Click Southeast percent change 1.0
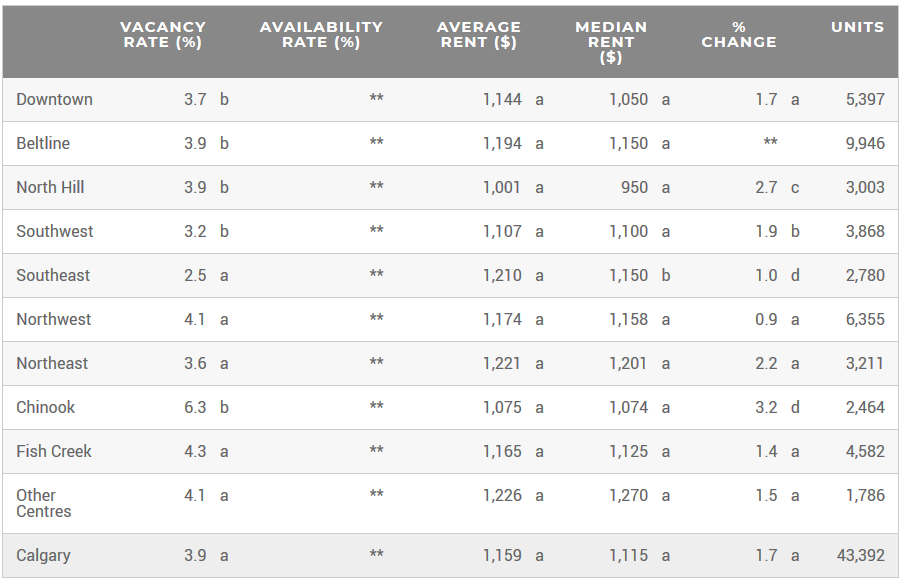The height and width of the screenshot is (582, 900). click(x=766, y=275)
